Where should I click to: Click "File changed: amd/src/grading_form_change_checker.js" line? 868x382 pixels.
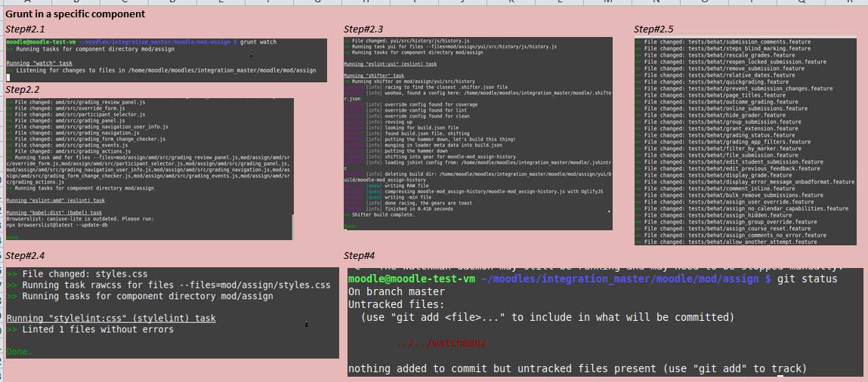pos(86,140)
